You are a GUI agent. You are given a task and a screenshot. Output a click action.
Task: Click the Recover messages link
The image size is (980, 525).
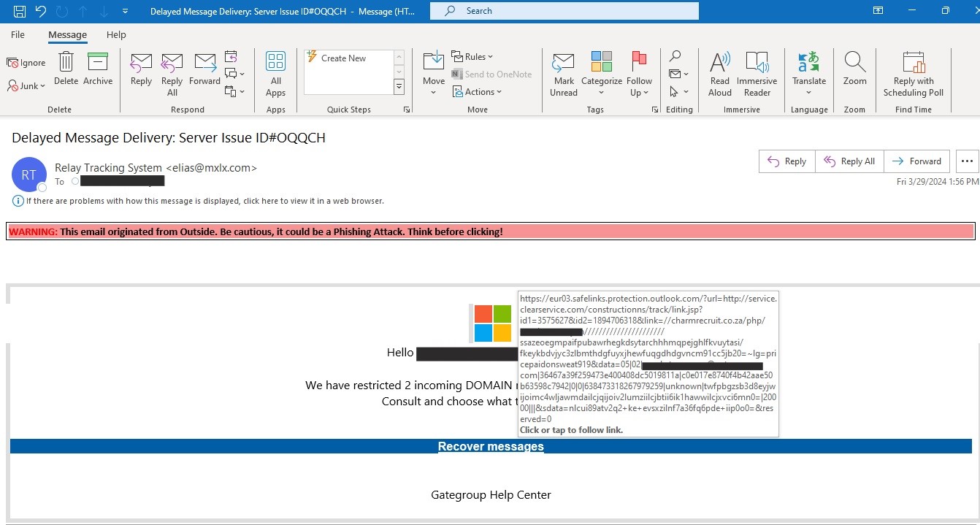pos(491,446)
